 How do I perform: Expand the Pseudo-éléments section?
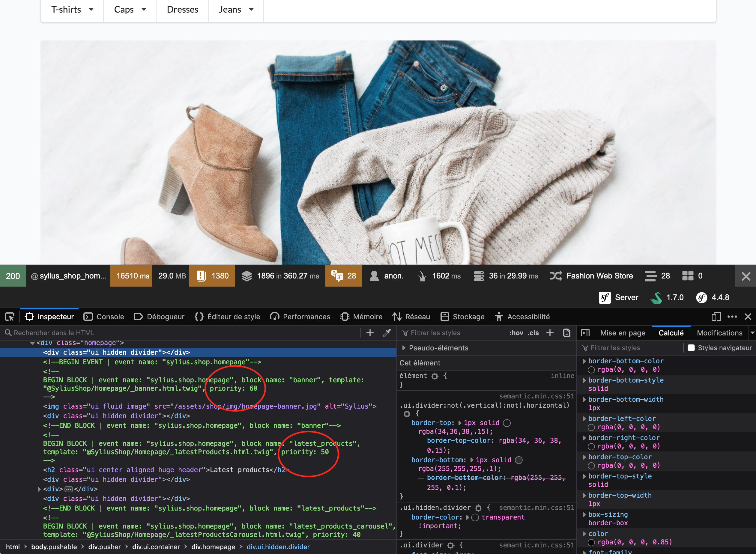point(404,348)
